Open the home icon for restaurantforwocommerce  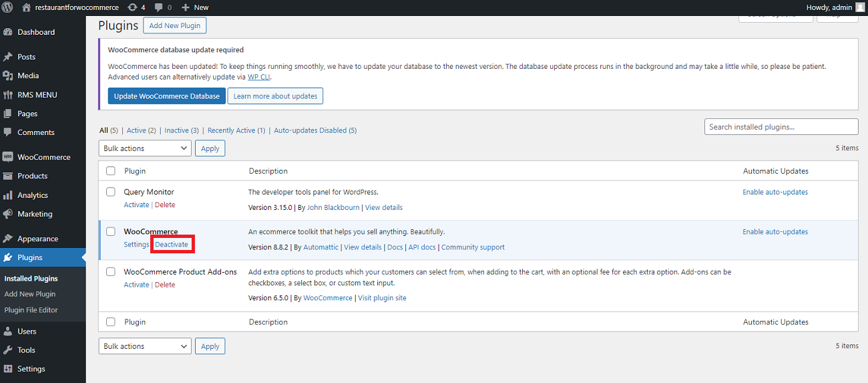[x=27, y=7]
